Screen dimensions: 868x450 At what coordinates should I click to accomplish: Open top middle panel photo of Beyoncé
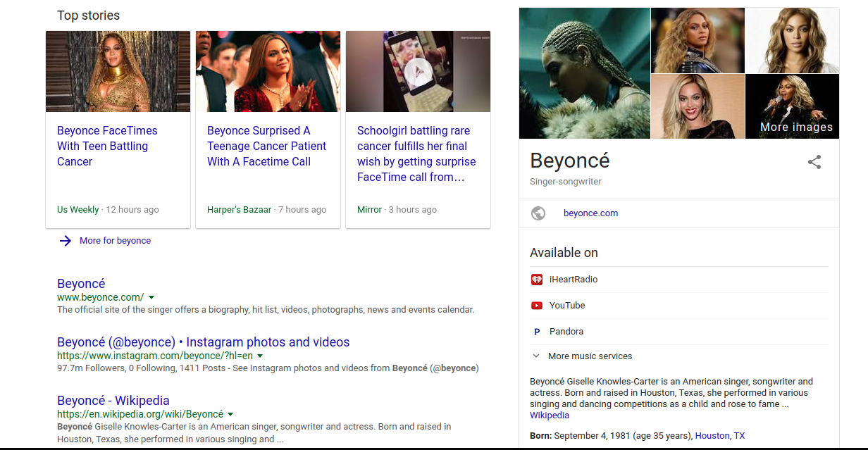click(x=697, y=40)
